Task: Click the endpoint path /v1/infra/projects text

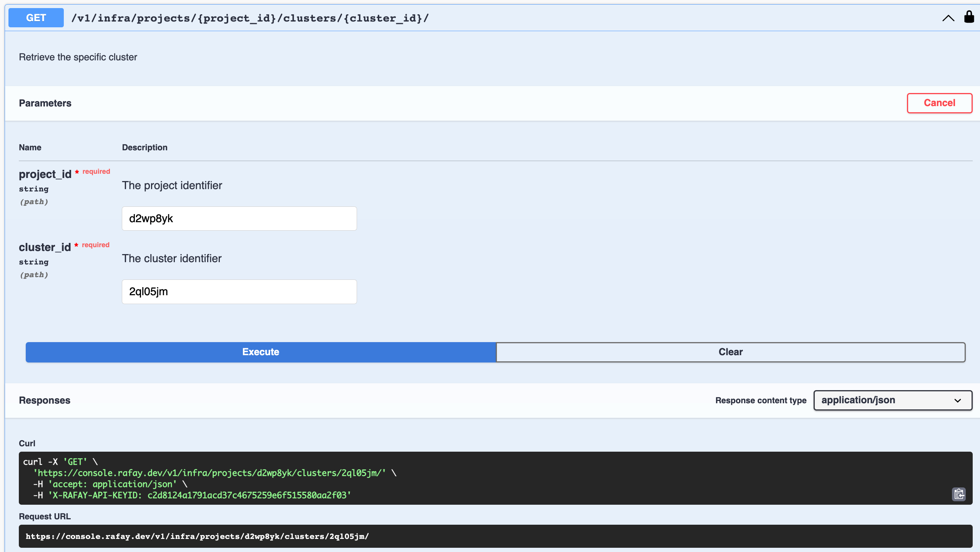Action: tap(250, 18)
